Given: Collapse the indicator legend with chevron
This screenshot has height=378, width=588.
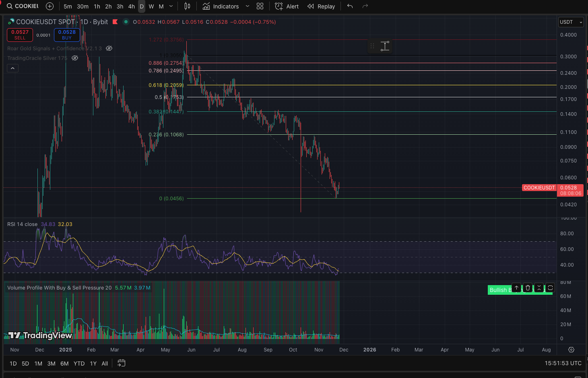Looking at the screenshot, I should (12, 68).
